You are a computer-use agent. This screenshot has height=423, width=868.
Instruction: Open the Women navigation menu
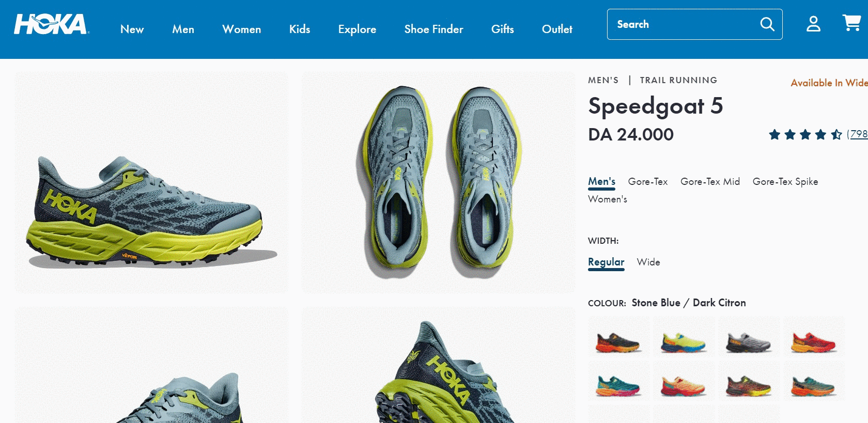[241, 29]
